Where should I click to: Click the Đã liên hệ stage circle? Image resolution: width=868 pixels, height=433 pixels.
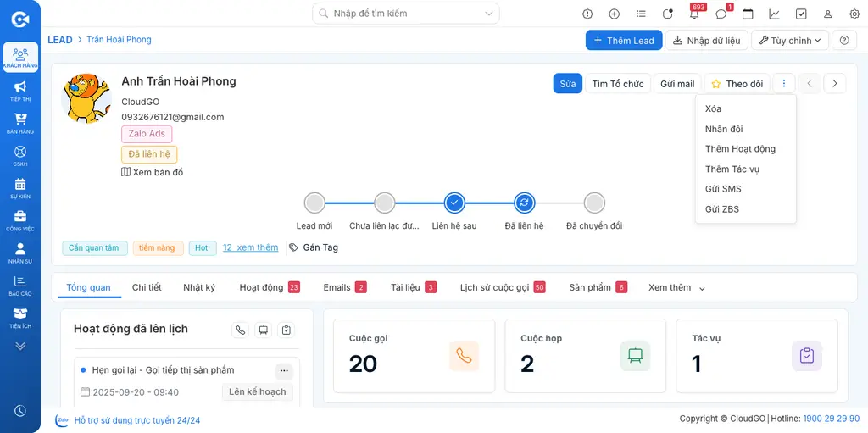[524, 203]
